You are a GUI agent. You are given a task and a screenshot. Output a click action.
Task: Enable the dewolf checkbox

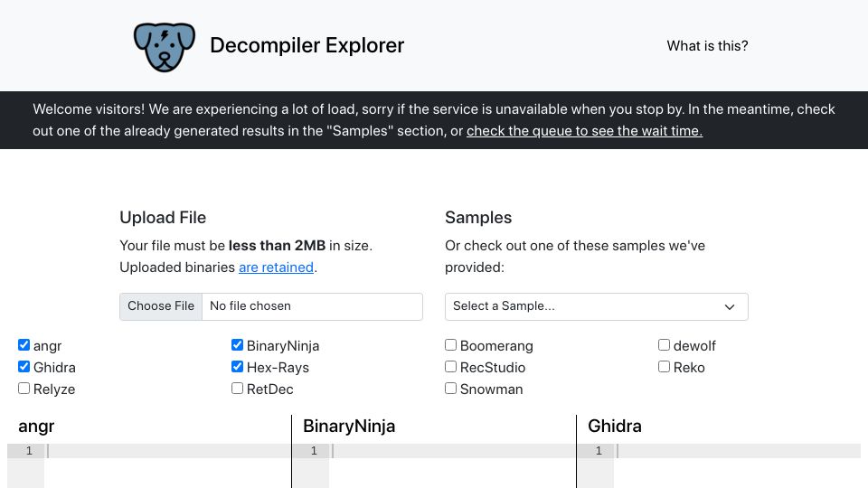(x=664, y=345)
